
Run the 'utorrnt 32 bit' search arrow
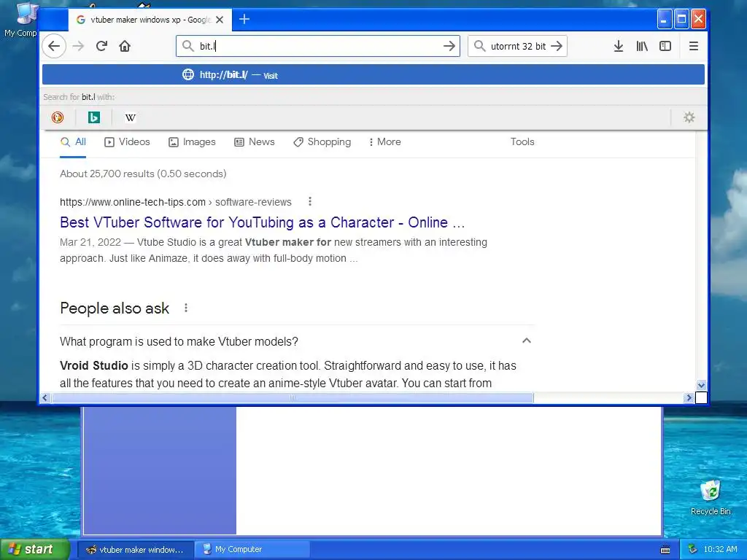click(557, 46)
